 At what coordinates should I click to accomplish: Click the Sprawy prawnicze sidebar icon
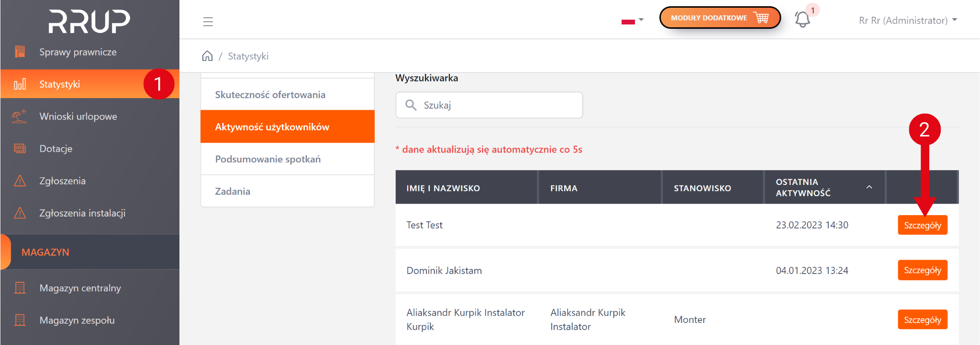20,52
